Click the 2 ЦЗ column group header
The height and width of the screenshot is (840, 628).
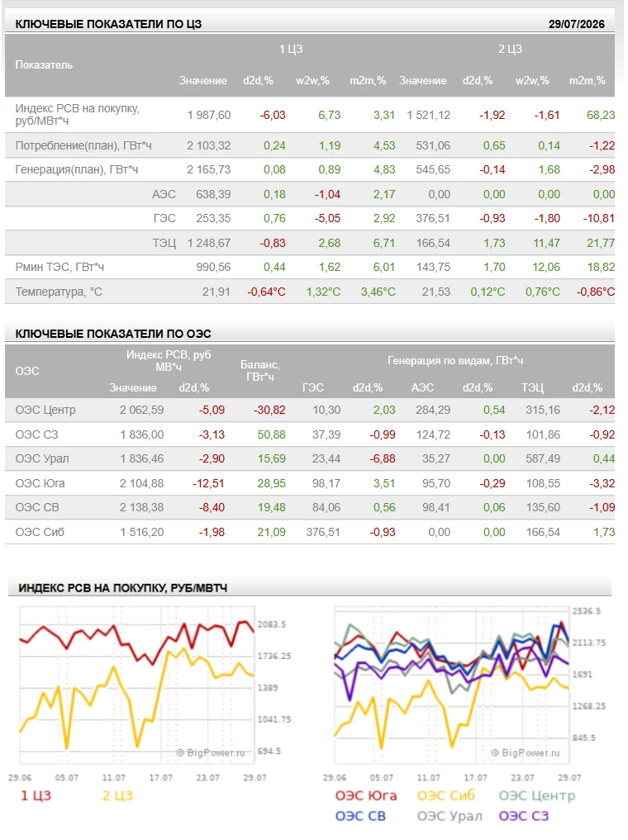pyautogui.click(x=510, y=49)
